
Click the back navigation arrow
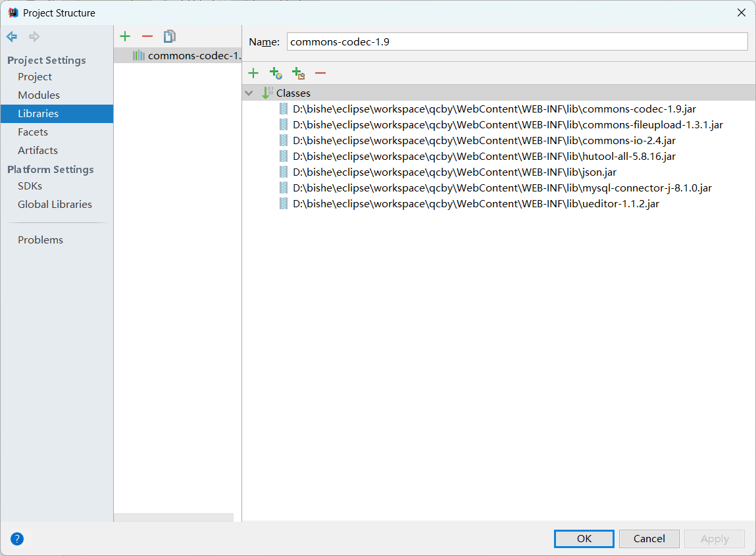tap(12, 36)
